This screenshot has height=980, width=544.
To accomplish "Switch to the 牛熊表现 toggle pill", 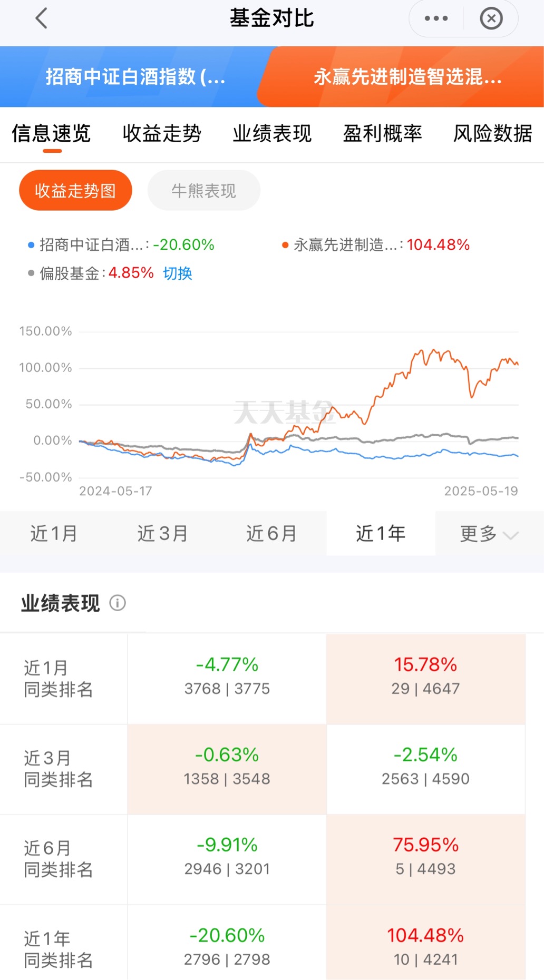I will (204, 190).
